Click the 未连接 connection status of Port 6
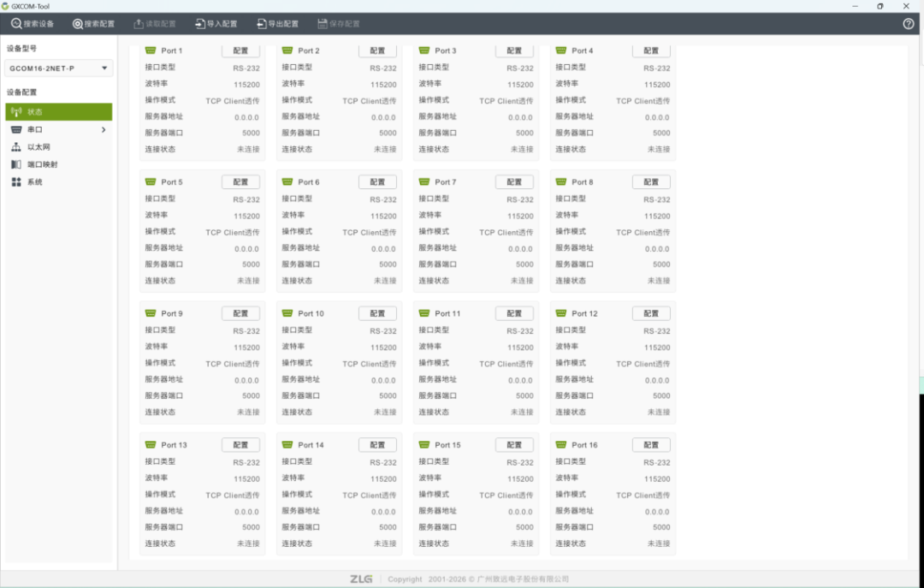 point(385,281)
